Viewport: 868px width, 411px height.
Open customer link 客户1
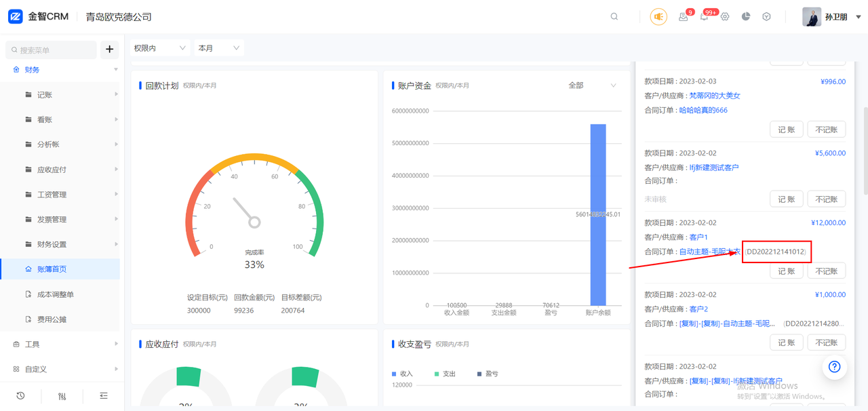(x=698, y=237)
